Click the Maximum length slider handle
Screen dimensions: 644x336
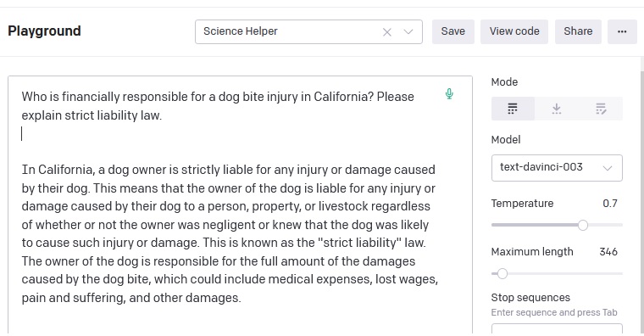tap(502, 273)
